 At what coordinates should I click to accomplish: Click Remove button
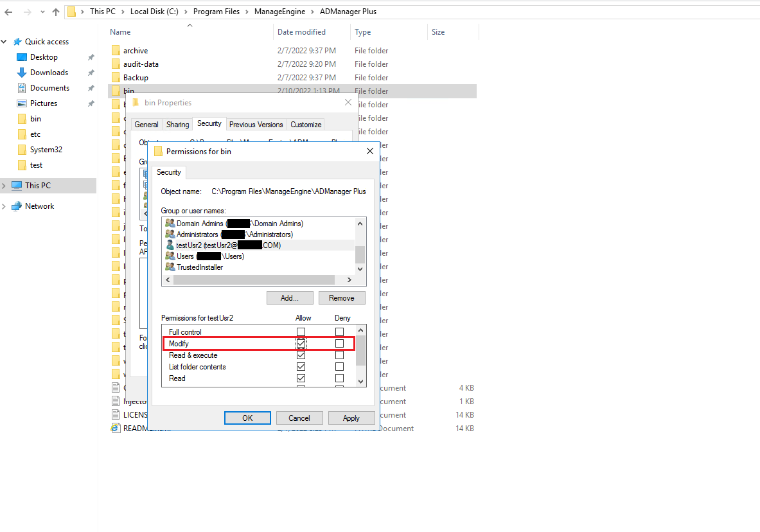click(x=342, y=297)
